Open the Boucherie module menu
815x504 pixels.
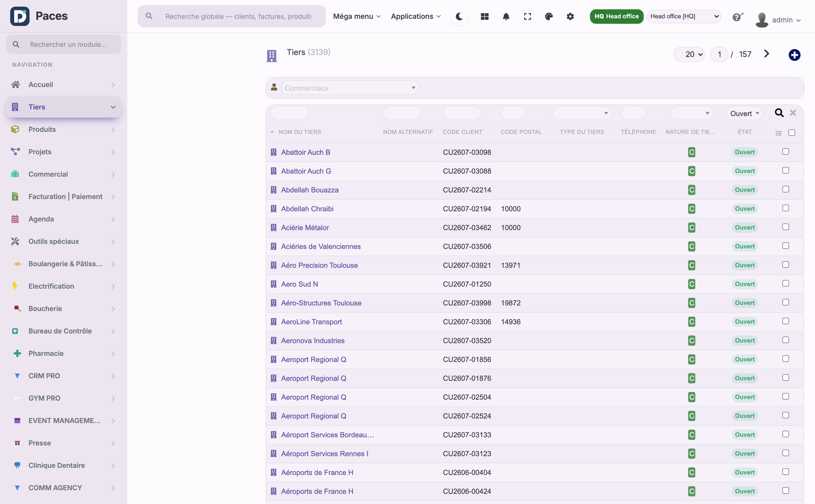click(x=64, y=309)
